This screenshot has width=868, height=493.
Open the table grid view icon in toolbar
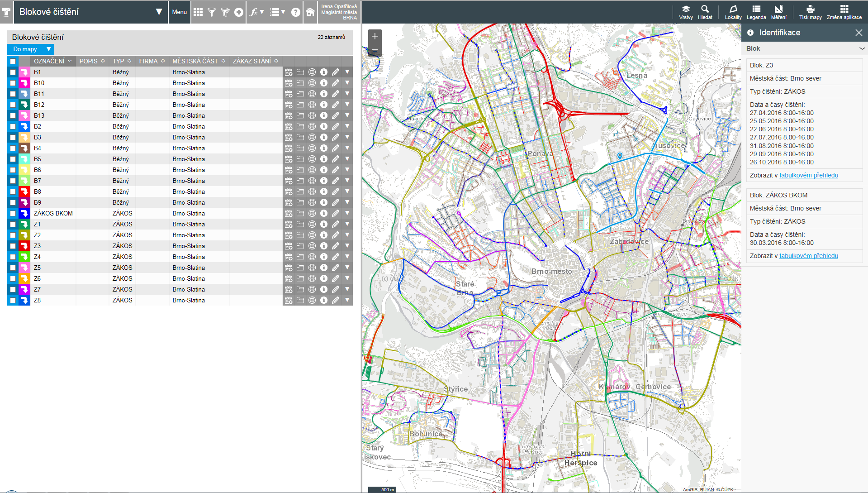tap(198, 12)
